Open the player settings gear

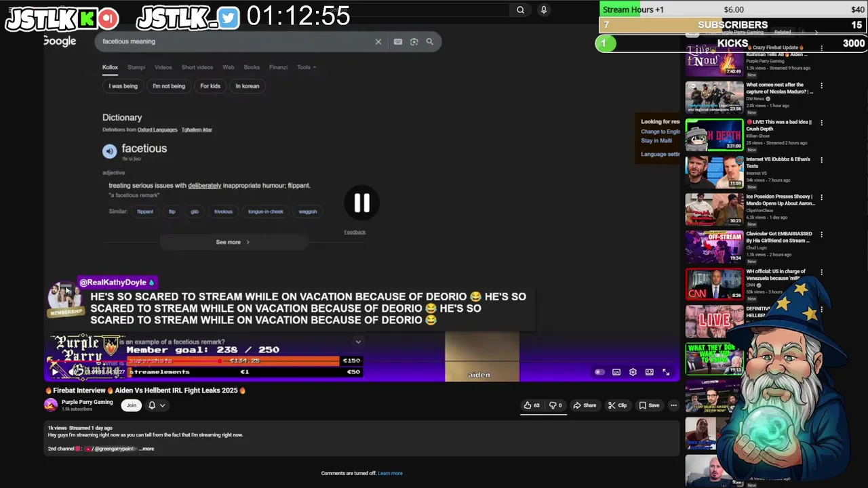tap(633, 372)
